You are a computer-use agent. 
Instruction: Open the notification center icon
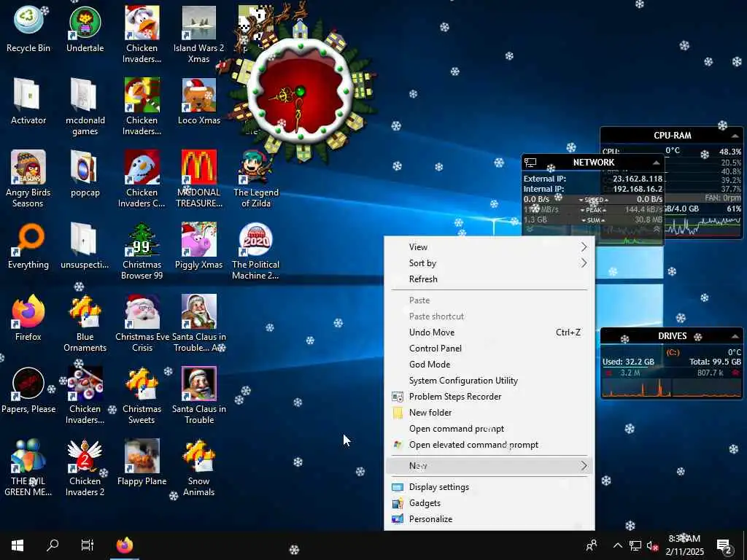[x=724, y=546]
